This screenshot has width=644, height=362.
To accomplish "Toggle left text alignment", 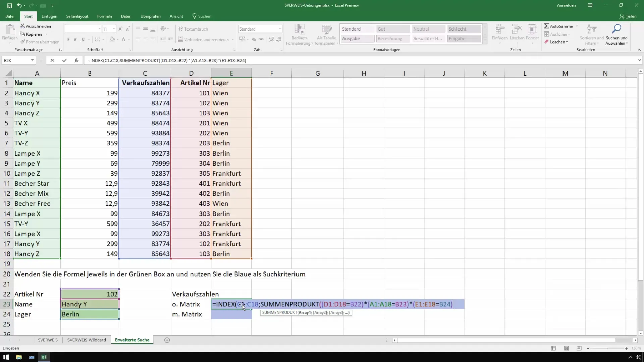I will [x=138, y=39].
